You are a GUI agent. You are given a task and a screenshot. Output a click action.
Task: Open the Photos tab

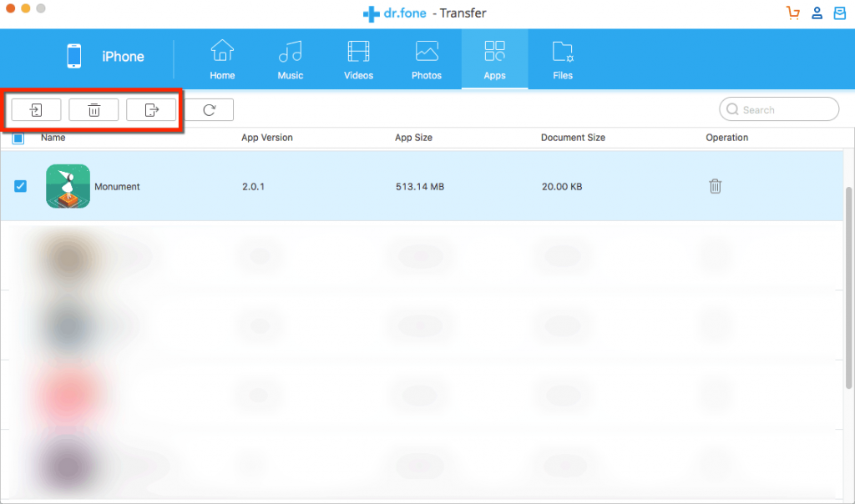coord(426,57)
